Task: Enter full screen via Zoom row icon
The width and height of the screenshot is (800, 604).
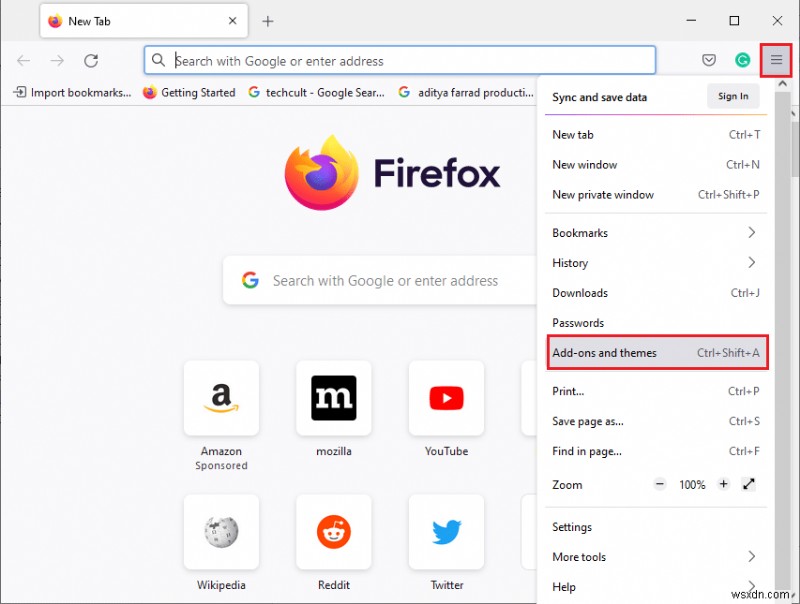Action: [x=748, y=484]
